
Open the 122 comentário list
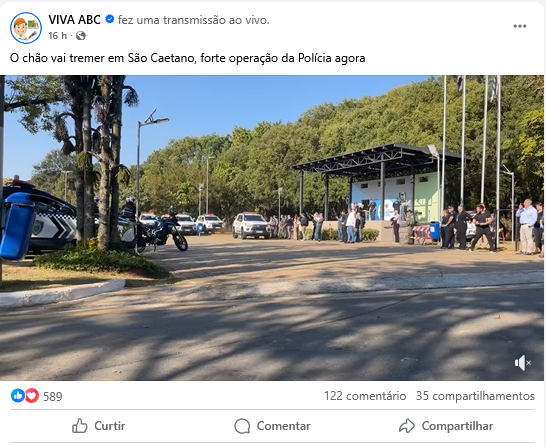365,396
